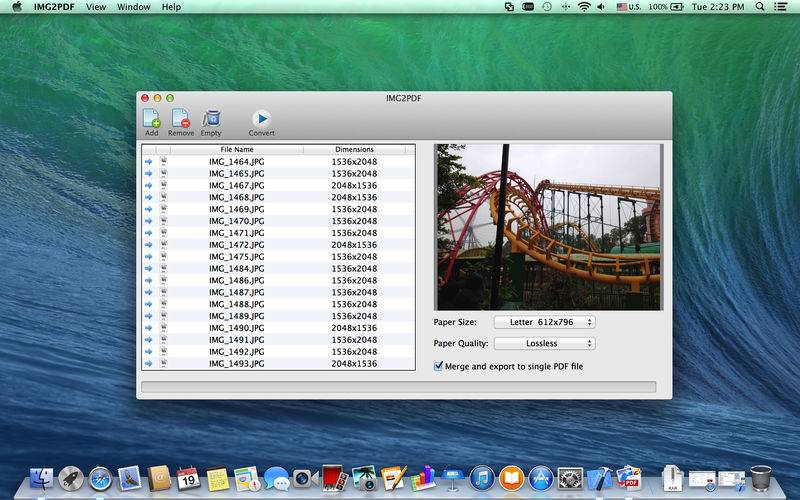Select IMG_1490.JPG in the file list

pos(237,328)
